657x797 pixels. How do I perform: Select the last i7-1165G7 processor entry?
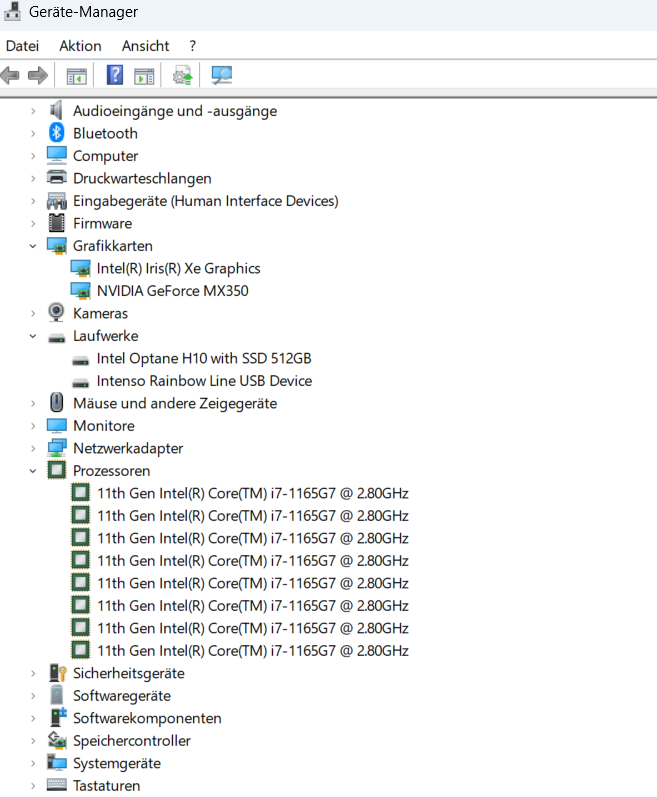pos(253,651)
